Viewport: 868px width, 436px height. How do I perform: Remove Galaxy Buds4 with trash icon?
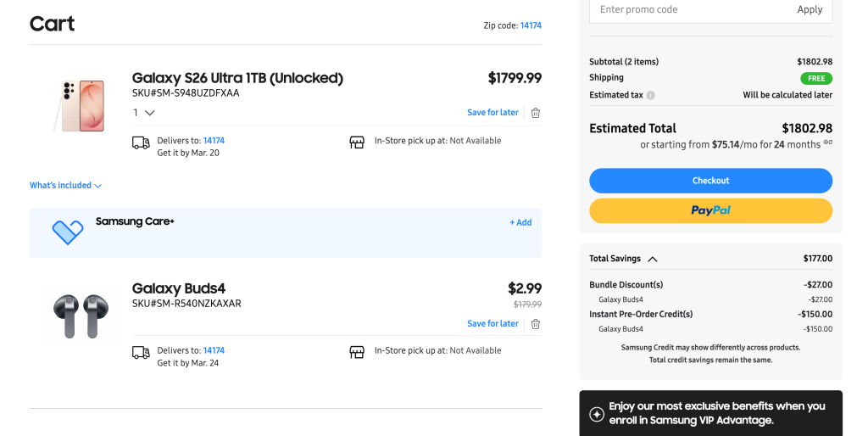click(x=536, y=324)
